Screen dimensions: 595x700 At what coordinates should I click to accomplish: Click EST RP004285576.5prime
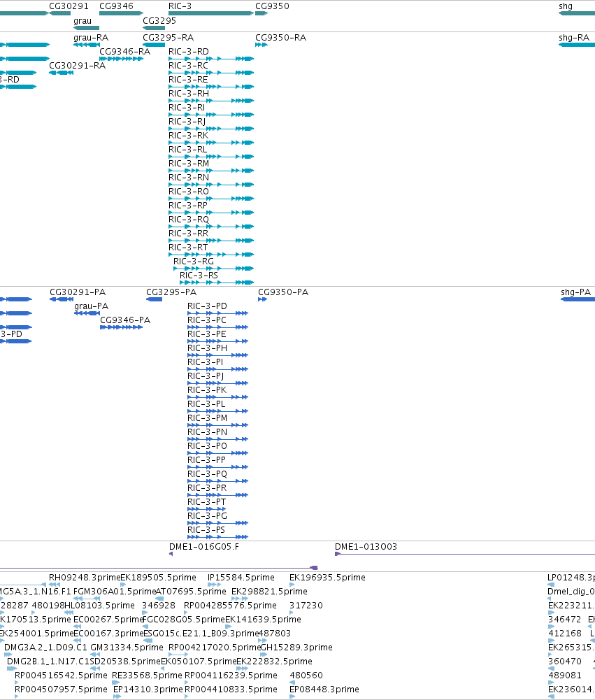[x=187, y=613]
